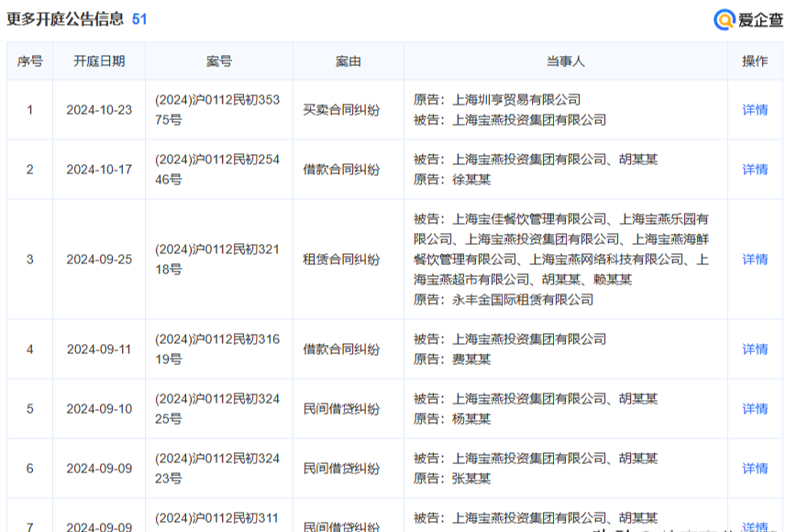Open 详情 for case 31619号
This screenshot has width=786, height=532.
(755, 349)
